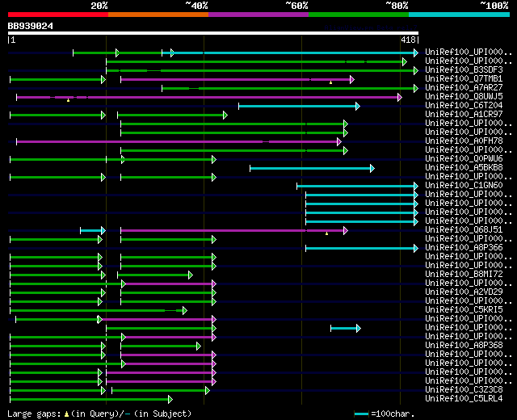Click the orange ~40% segment of the scale
Screen dimensions: 517x420
pos(158,15)
